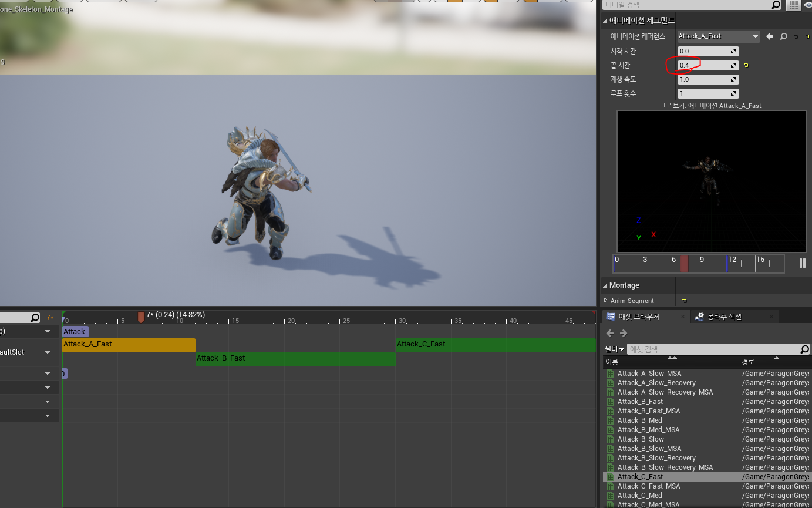Select the Attack_C_Fast segment in timeline
The width and height of the screenshot is (812, 508).
pos(496,345)
